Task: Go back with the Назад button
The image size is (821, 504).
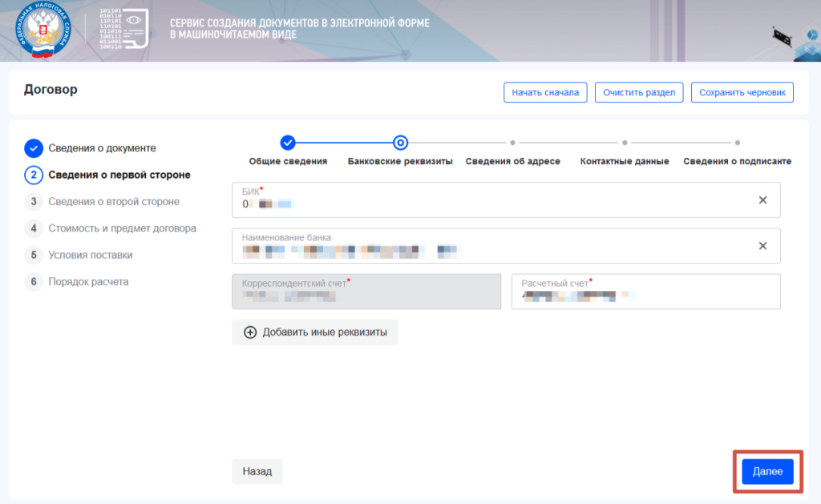Action: coord(257,472)
